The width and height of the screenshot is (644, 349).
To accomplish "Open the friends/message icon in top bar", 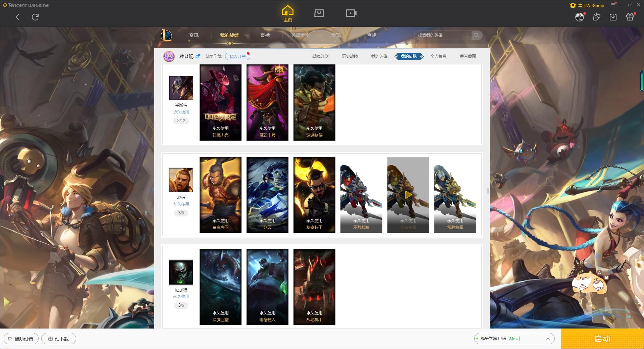I will pos(596,17).
